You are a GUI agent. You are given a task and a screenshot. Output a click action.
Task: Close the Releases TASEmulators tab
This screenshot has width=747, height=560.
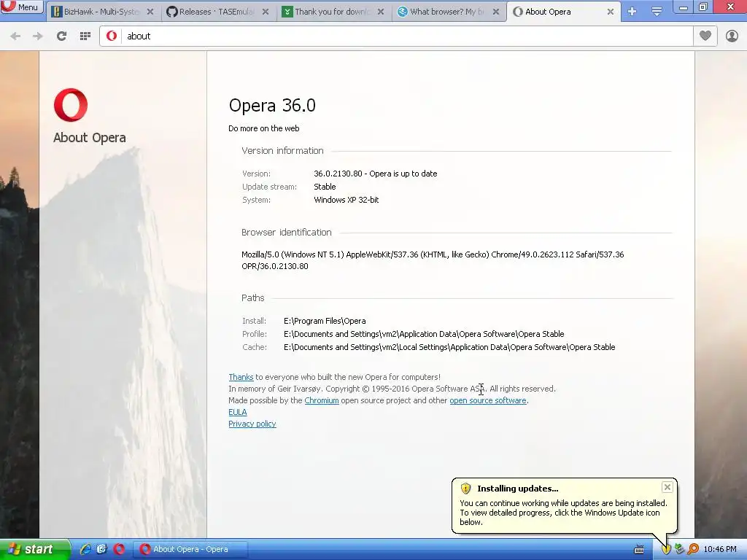[x=266, y=12]
